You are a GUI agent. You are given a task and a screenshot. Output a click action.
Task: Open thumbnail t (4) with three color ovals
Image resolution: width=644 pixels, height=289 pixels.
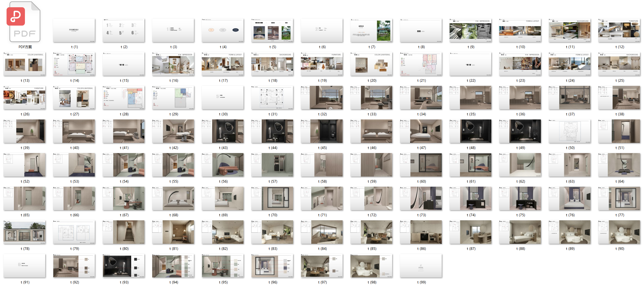[223, 30]
